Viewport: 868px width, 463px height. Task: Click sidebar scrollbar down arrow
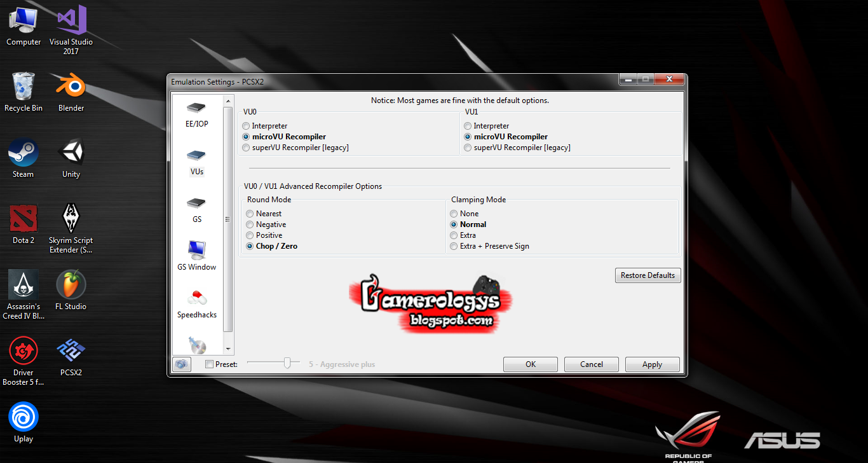click(x=228, y=349)
